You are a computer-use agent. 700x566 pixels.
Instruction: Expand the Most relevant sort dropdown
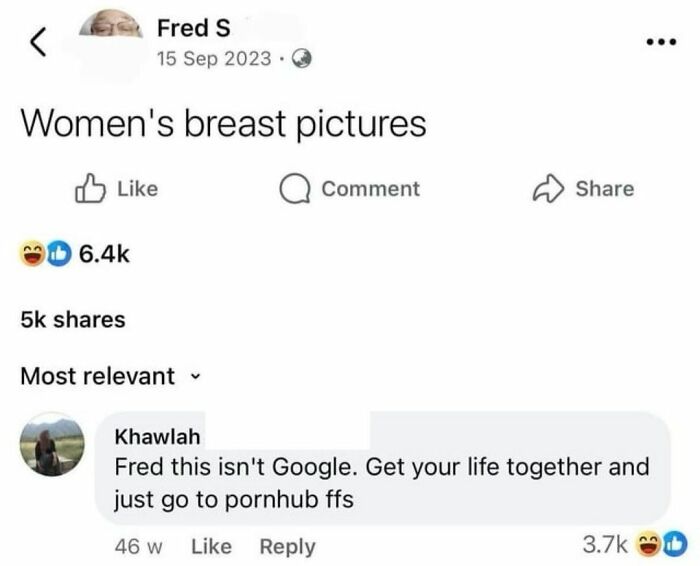pyautogui.click(x=194, y=377)
